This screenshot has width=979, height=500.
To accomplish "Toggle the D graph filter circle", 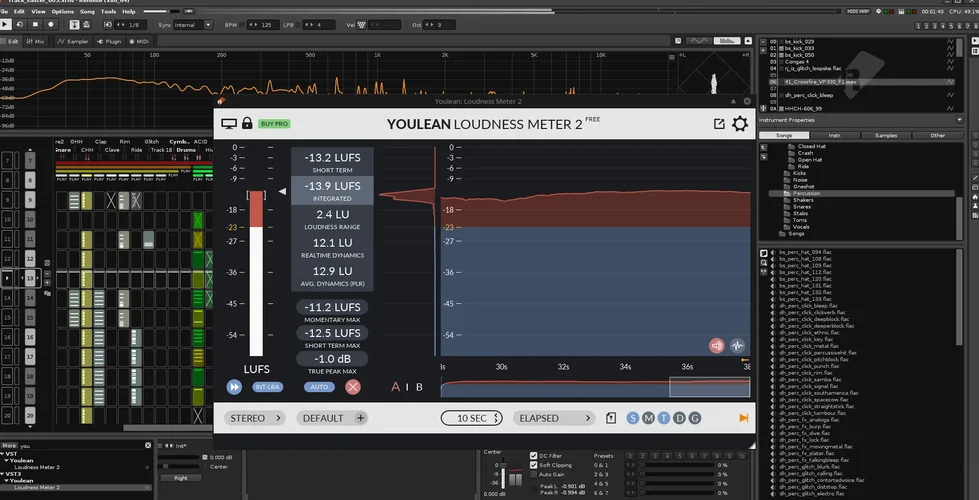I will coord(679,418).
